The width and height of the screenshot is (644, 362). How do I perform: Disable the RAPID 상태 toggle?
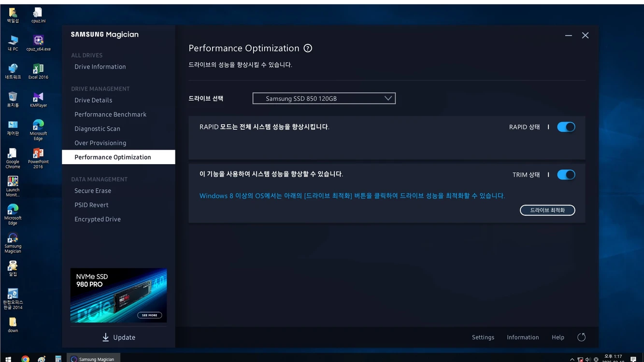pos(566,127)
